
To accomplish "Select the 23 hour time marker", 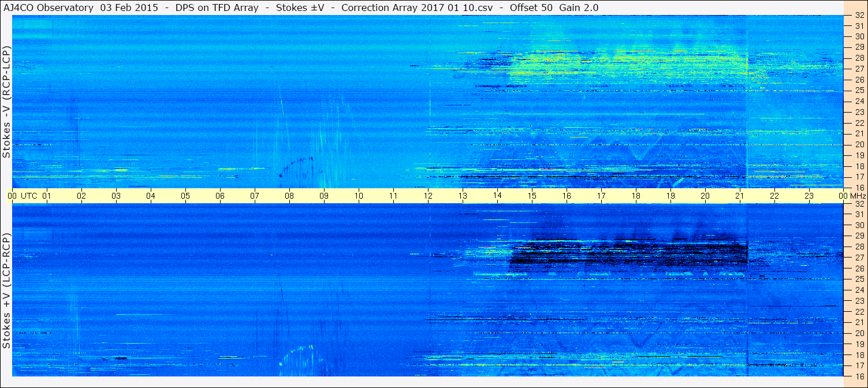I will click(x=809, y=196).
